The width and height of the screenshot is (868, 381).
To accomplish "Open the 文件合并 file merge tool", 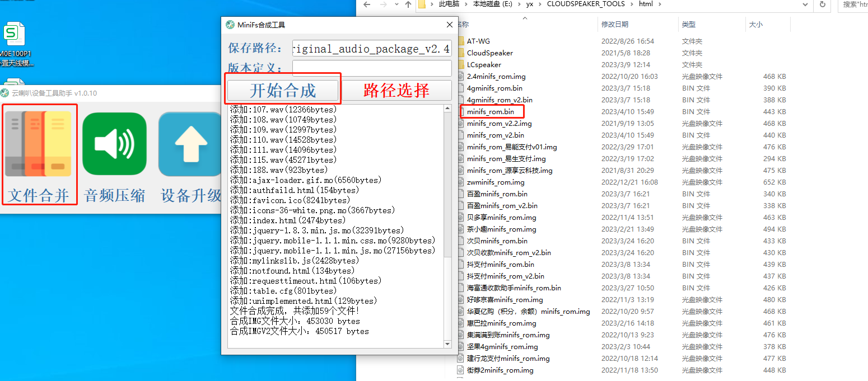I will coord(39,154).
